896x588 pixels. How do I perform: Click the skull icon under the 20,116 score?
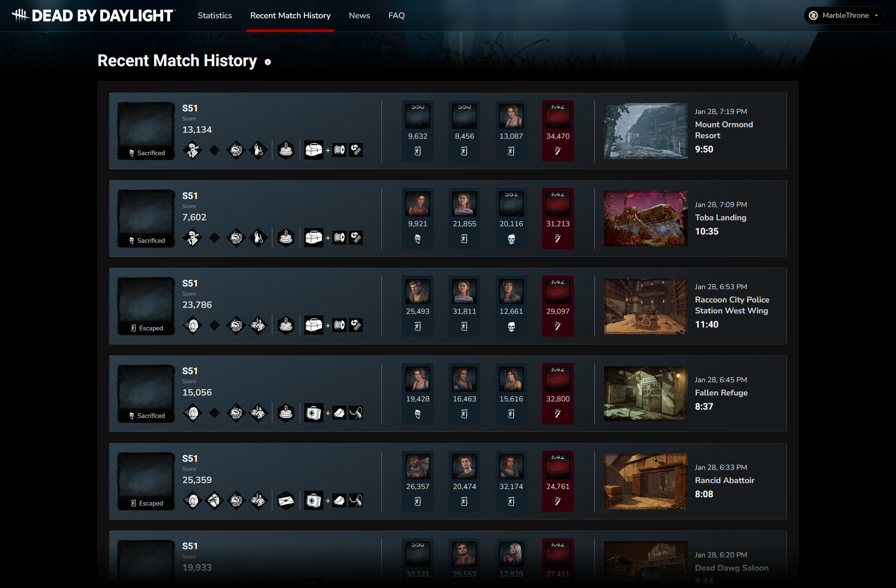click(x=511, y=239)
